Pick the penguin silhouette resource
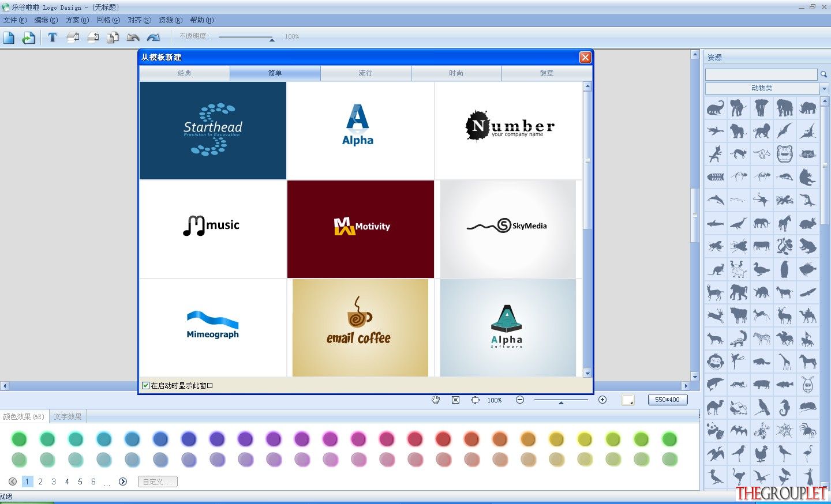Image resolution: width=831 pixels, height=504 pixels. [785, 269]
